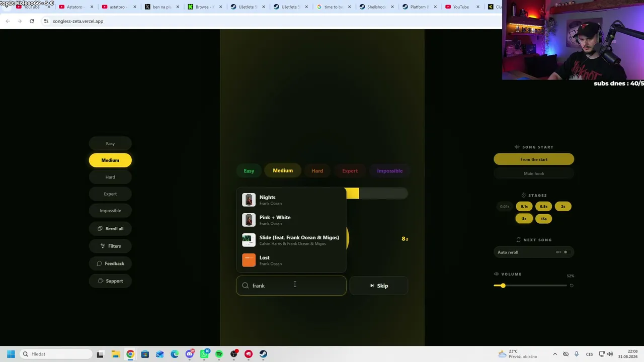The image size is (644, 362).
Task: Open the Windows Start menu
Action: (11, 354)
